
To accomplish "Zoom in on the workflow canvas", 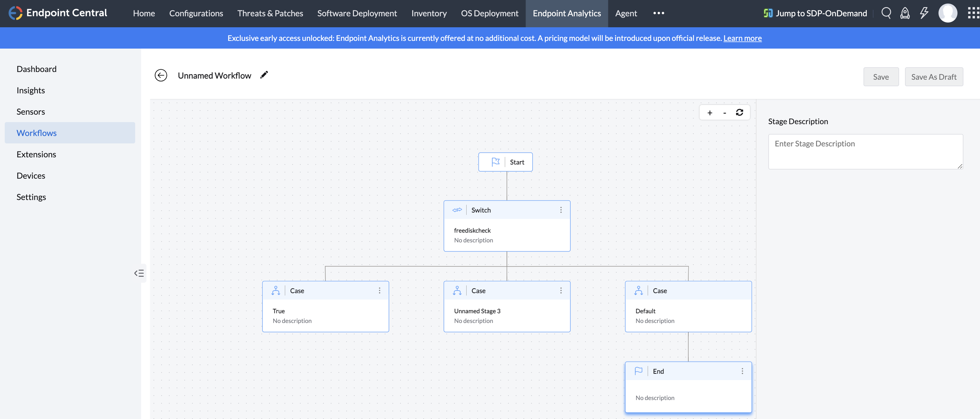I will 710,113.
